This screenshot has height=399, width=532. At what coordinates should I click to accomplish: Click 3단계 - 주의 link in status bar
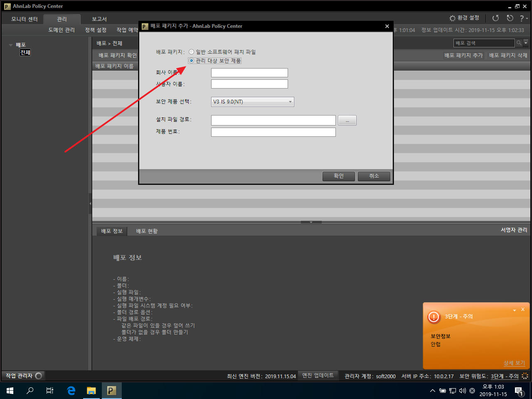[x=505, y=376]
